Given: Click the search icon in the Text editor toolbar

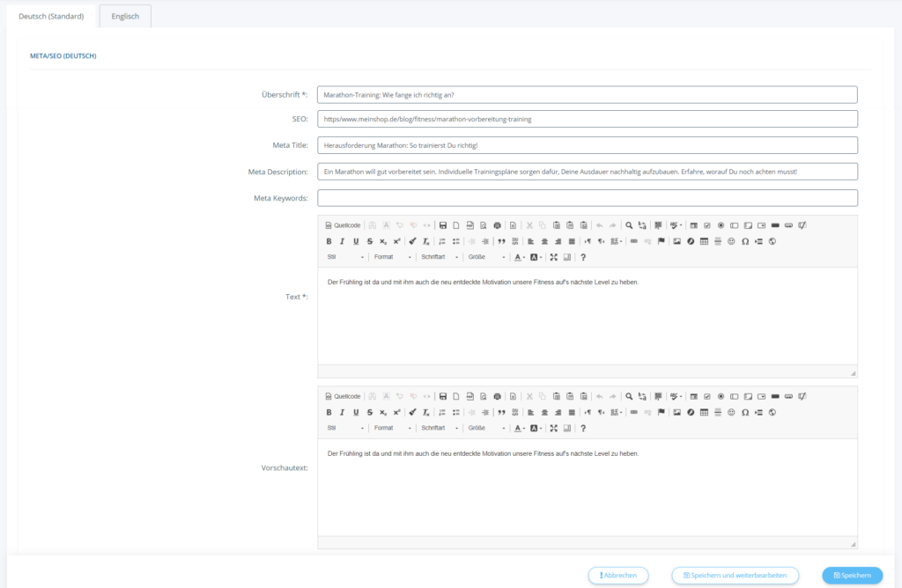Looking at the screenshot, I should point(629,225).
